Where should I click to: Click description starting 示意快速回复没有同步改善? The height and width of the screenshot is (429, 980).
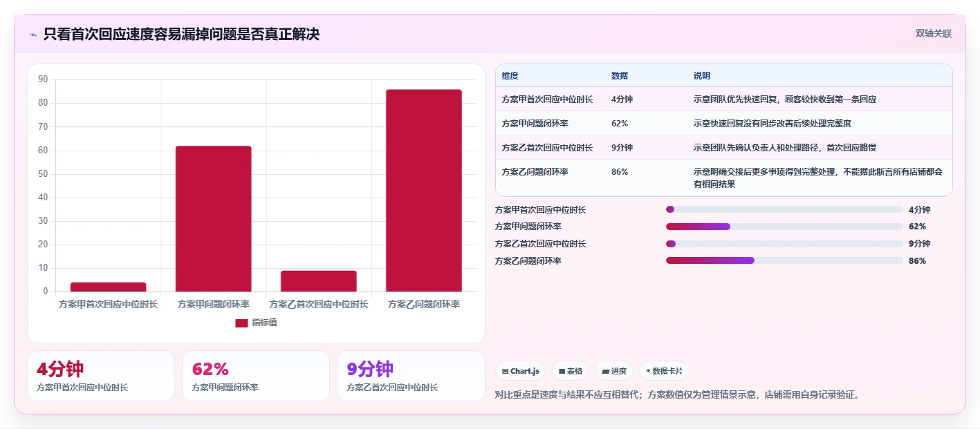(773, 124)
